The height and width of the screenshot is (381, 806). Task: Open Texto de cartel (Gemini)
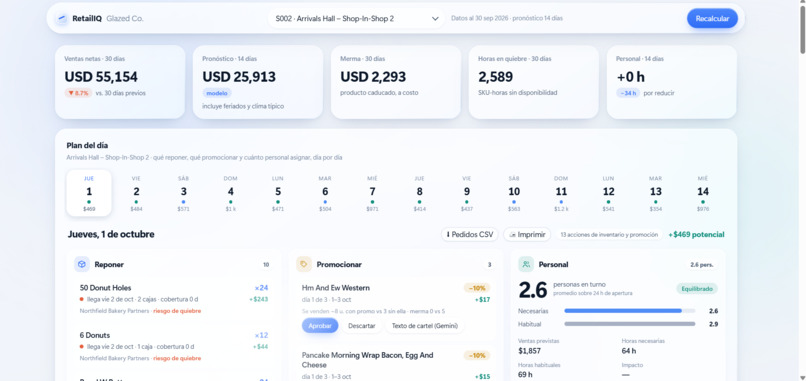point(425,325)
